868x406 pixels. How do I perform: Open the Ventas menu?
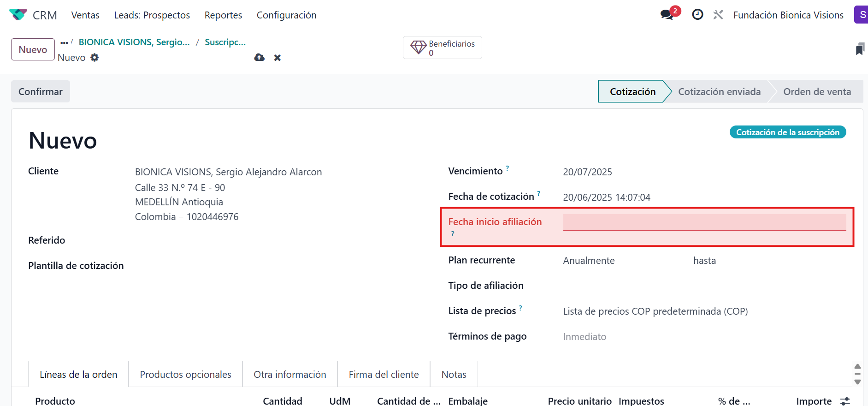click(x=85, y=15)
